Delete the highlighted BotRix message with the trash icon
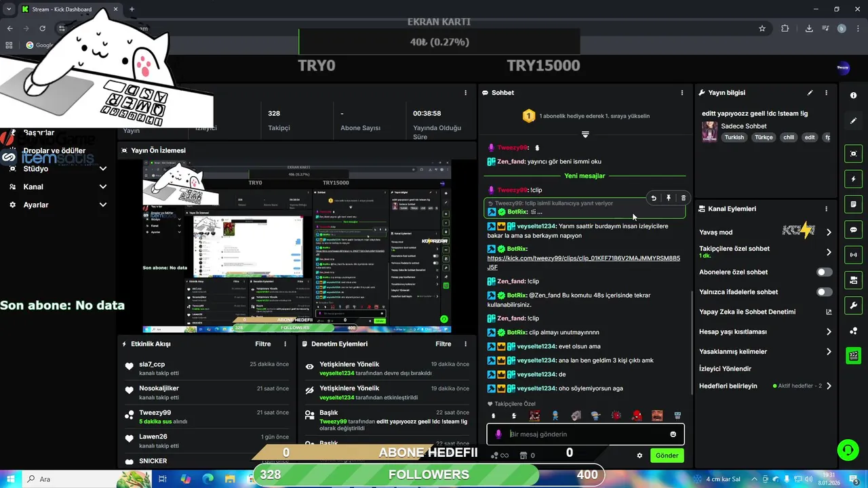This screenshot has width=868, height=488. click(683, 198)
